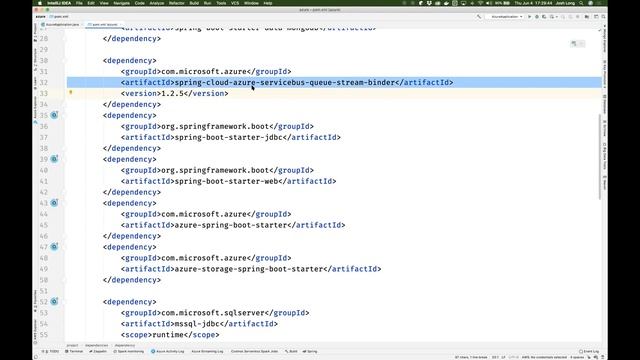This screenshot has height=360, width=640.
Task: Click the last 'dependency' breadcrumb segment
Action: point(124,345)
